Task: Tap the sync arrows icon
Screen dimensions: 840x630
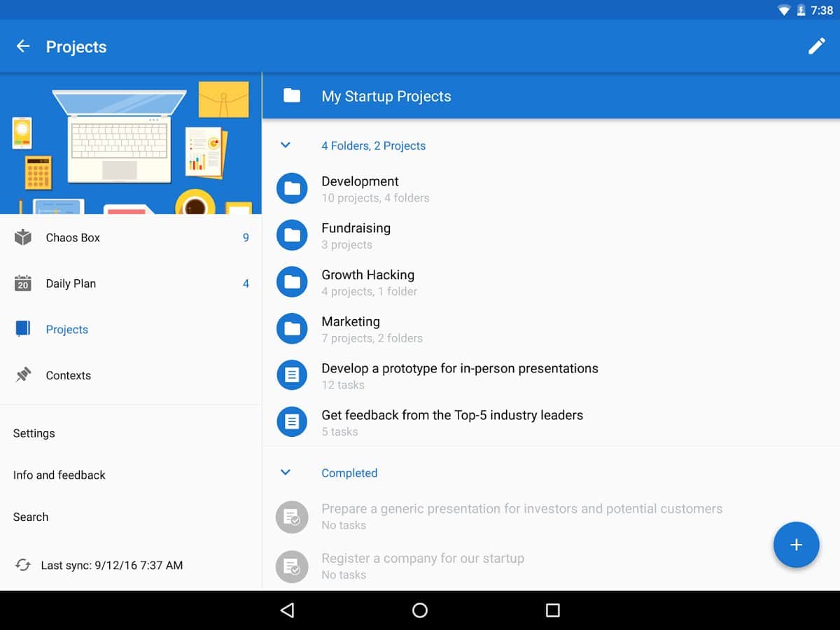Action: [23, 565]
